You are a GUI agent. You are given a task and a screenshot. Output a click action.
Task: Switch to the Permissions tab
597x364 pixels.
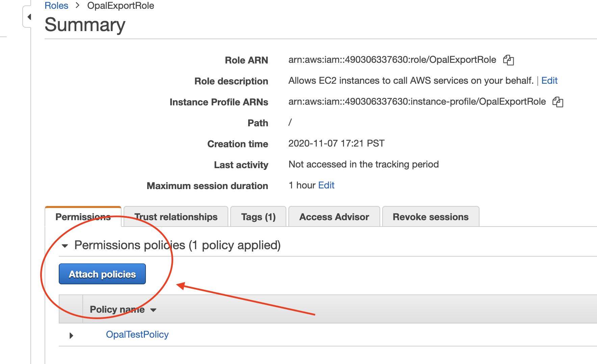[x=83, y=217]
